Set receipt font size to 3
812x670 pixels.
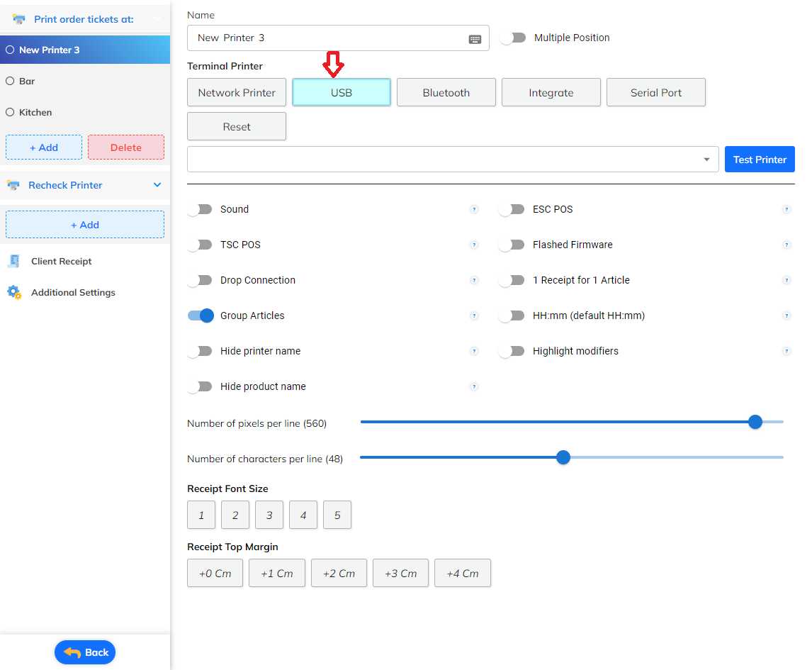pyautogui.click(x=269, y=515)
